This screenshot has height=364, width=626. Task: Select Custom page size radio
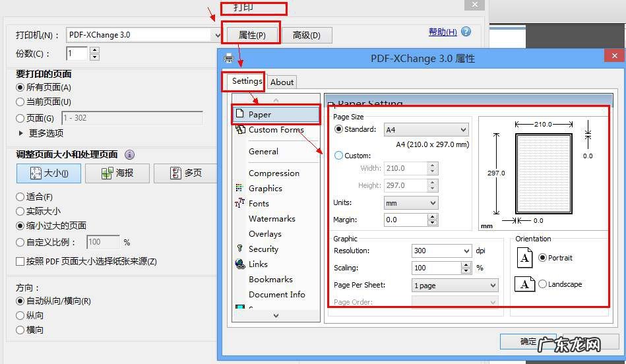coord(338,155)
